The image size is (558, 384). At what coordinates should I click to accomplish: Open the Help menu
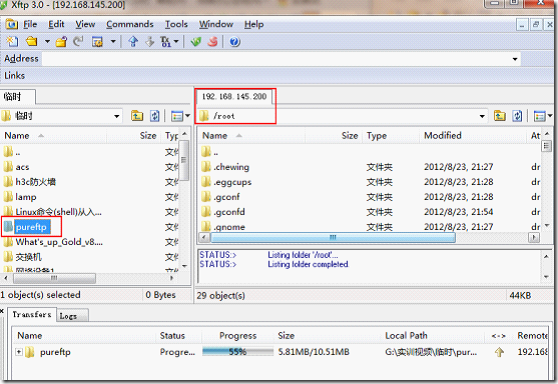pos(254,24)
